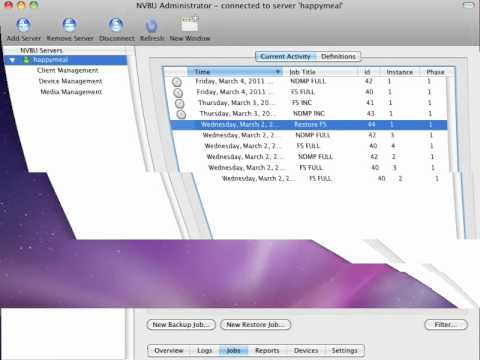This screenshot has width=480, height=360.
Task: Select the happymeal server entry
Action: [x=66, y=60]
